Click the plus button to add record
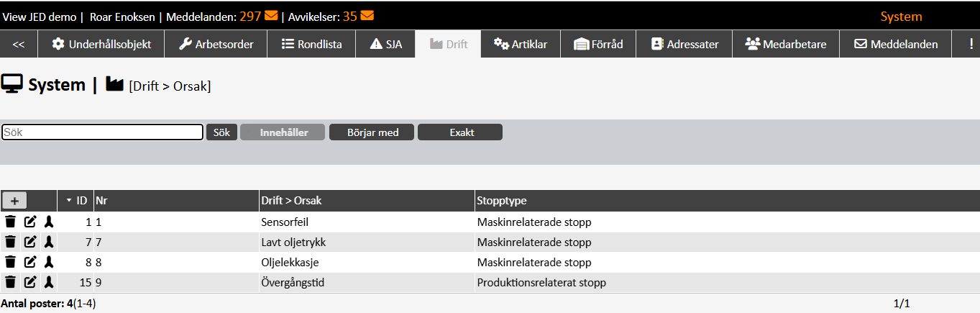 tap(14, 201)
